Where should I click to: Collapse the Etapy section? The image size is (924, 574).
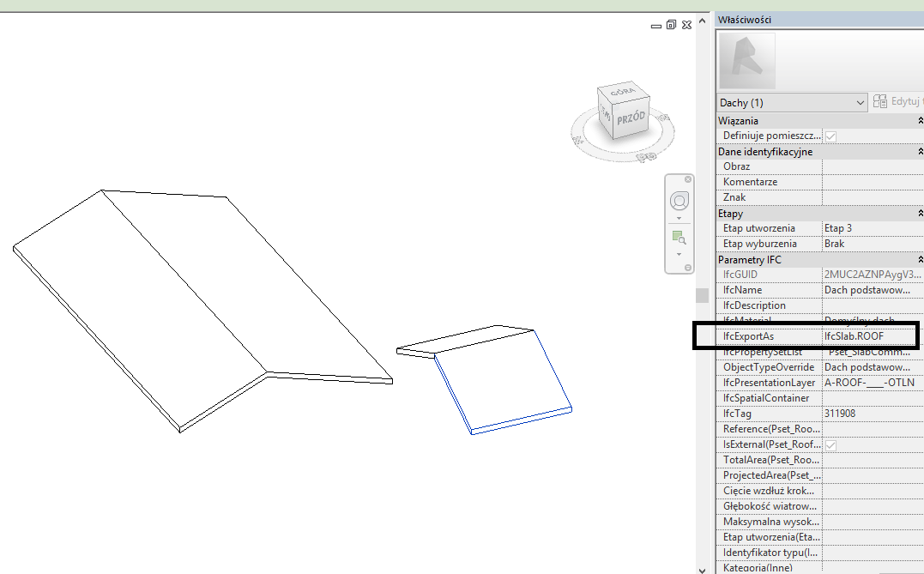pos(920,214)
